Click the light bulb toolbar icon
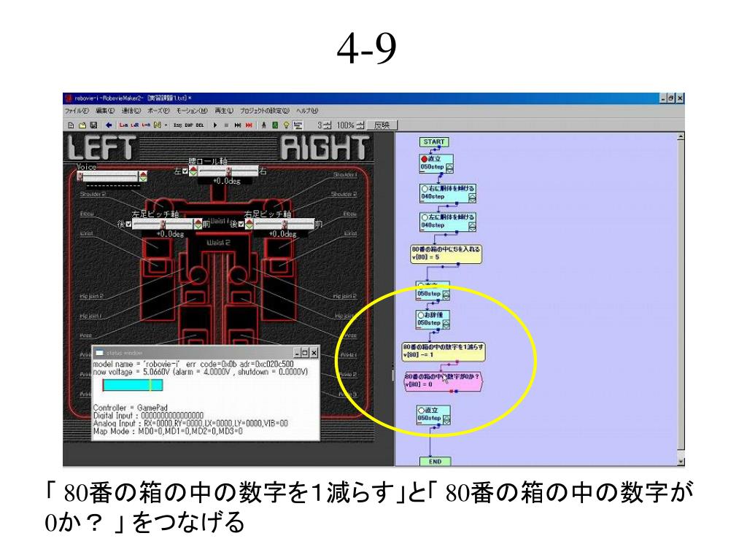Screen dimensions: 747x560 (x=286, y=125)
